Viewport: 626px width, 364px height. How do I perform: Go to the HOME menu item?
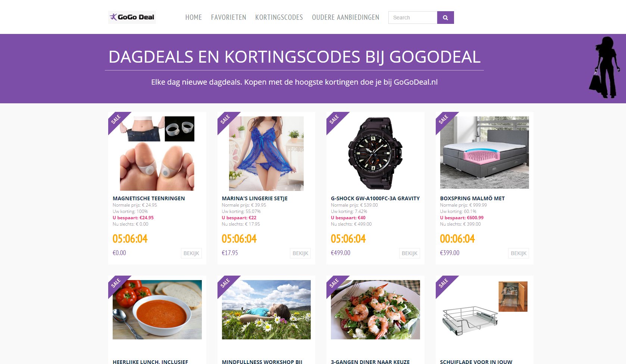tap(194, 18)
